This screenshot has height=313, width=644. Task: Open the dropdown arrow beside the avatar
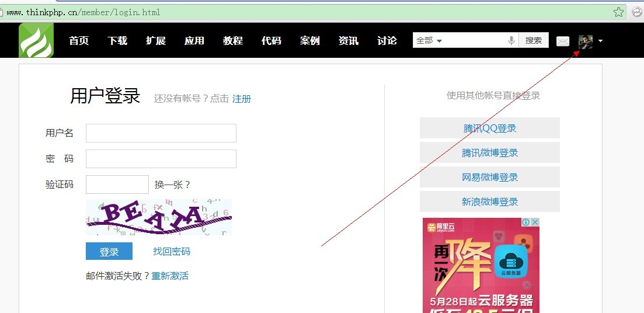600,41
